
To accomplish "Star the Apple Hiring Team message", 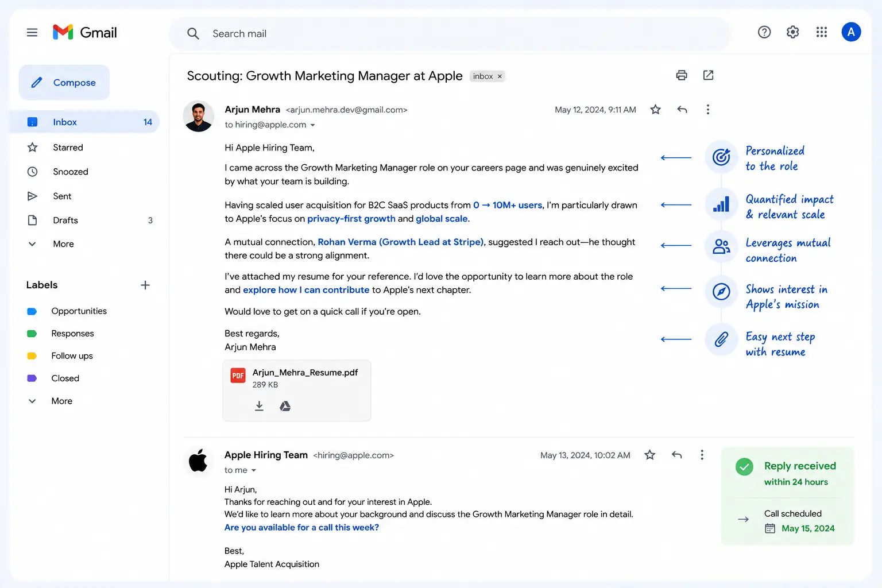I will point(649,455).
